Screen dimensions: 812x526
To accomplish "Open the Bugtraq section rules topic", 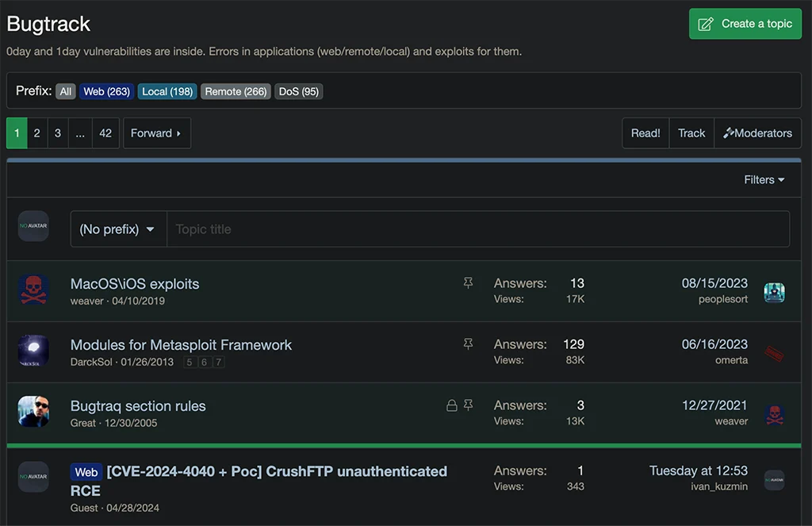I will tap(138, 406).
